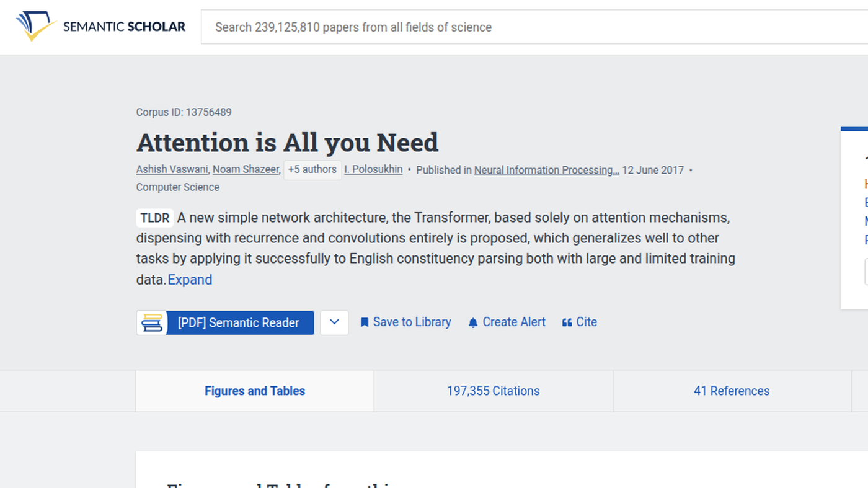Click the Semantic Scholar logo
This screenshot has height=488, width=868.
(100, 27)
